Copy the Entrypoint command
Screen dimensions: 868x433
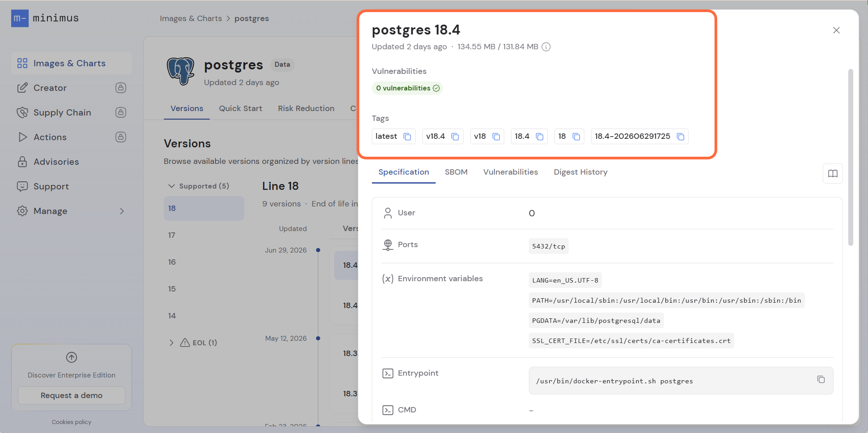click(x=821, y=379)
